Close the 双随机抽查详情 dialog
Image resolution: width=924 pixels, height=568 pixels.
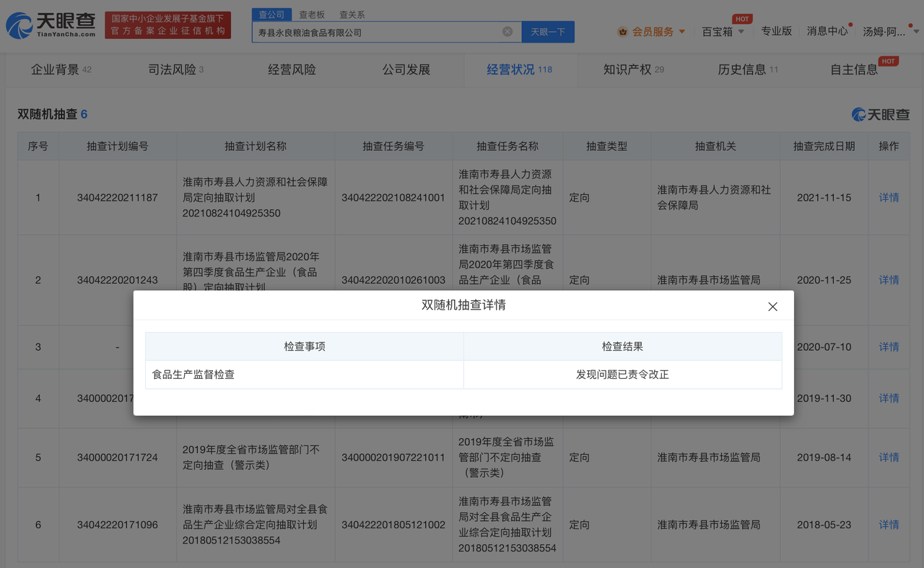[772, 307]
